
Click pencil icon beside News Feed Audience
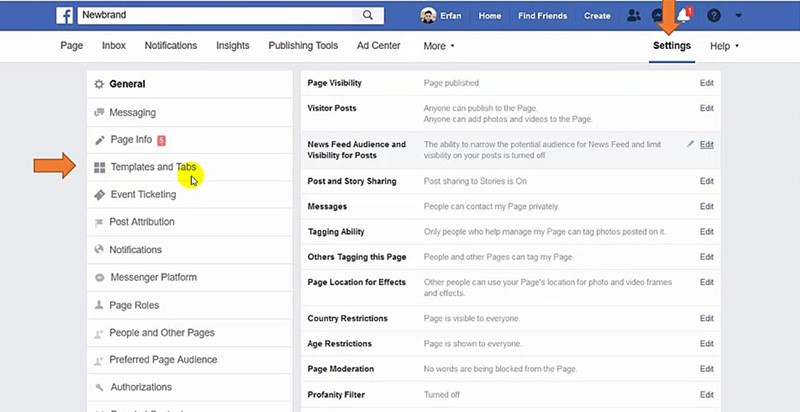coord(690,144)
